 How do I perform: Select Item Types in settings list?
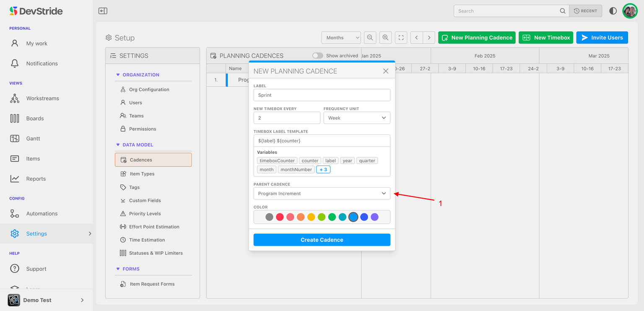tap(142, 174)
